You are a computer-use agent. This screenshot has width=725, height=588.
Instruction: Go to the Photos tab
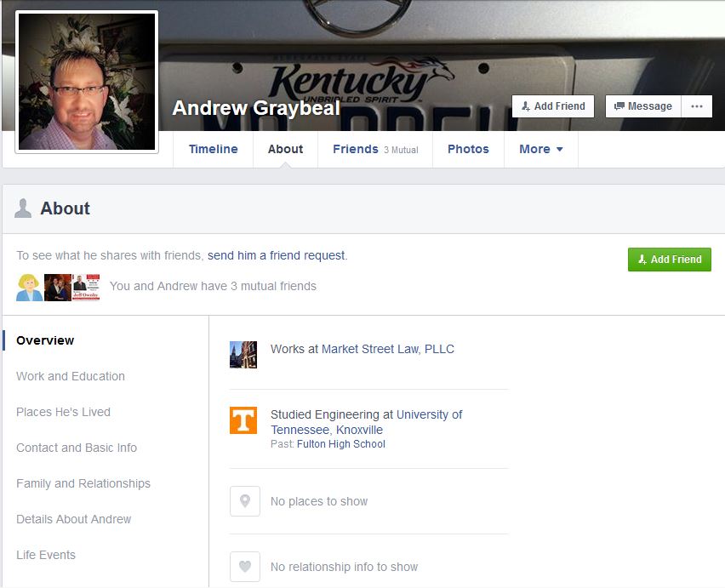click(x=468, y=149)
